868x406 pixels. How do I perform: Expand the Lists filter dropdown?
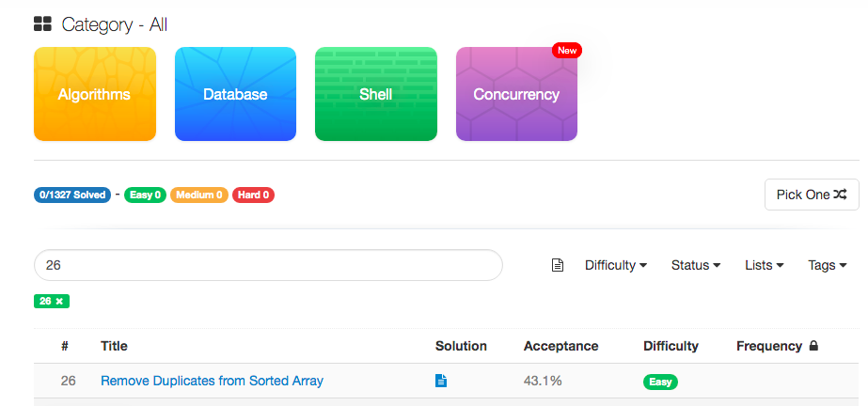click(765, 266)
